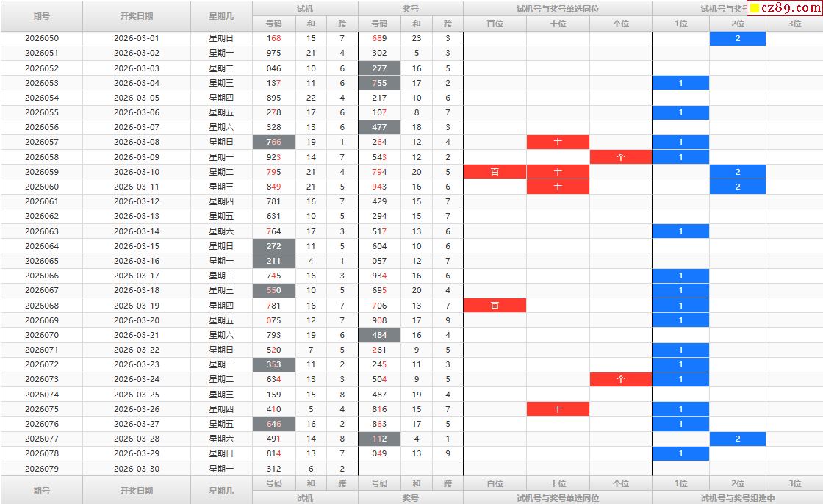Click the red 百 marker in row 2026059
This screenshot has width=823, height=504.
click(x=495, y=172)
